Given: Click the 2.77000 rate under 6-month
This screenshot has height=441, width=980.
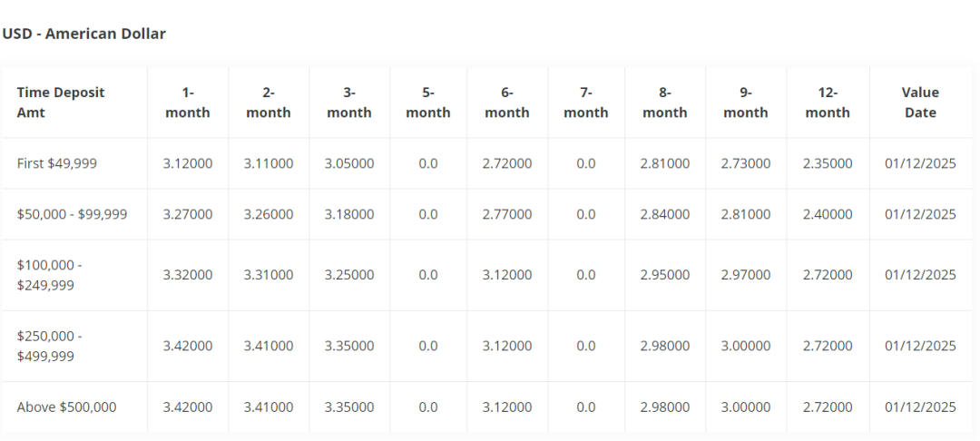Looking at the screenshot, I should point(507,214).
